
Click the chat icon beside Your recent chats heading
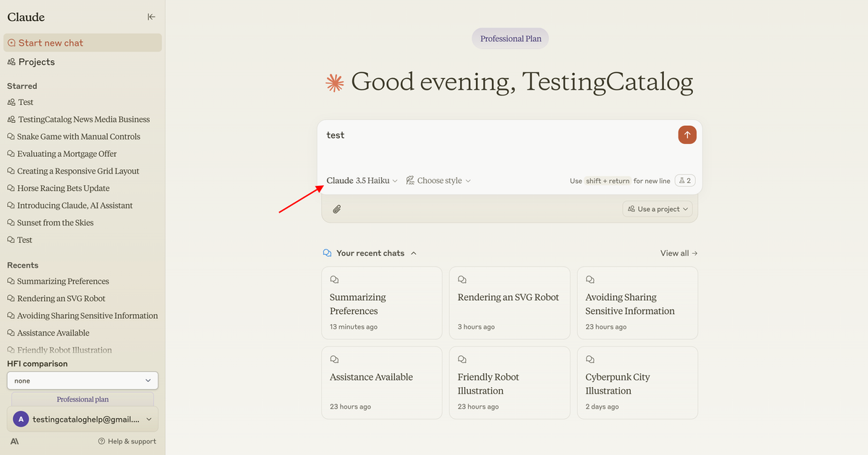tap(328, 252)
